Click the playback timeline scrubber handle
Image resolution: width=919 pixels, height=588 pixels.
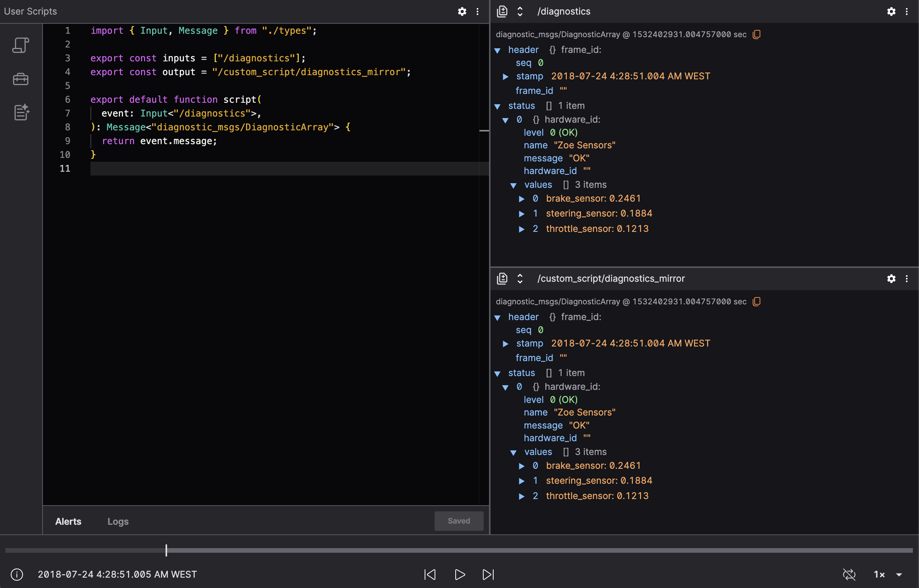pos(166,550)
